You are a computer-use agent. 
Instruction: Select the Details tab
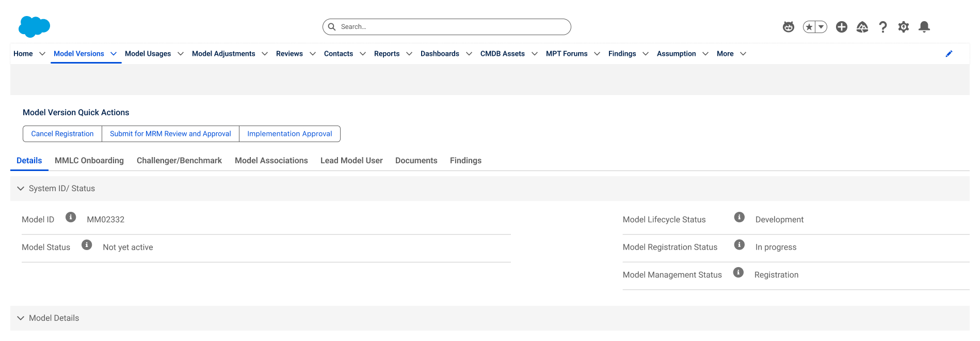pos(29,161)
